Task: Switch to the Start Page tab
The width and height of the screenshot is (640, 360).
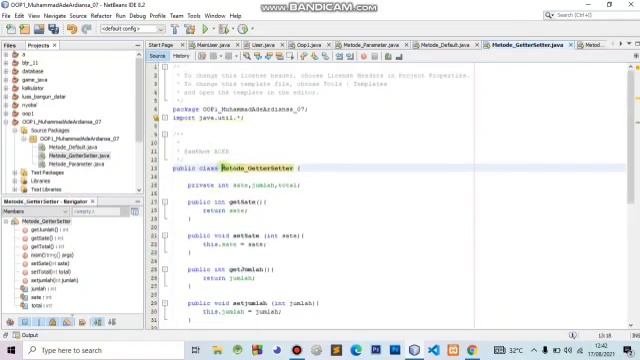Action: tap(161, 45)
